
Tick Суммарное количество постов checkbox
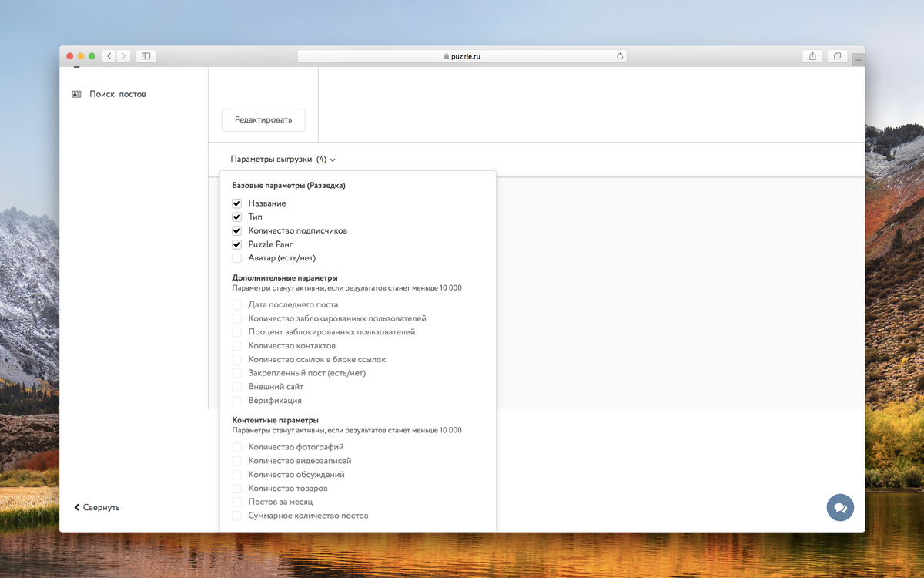coord(237,516)
